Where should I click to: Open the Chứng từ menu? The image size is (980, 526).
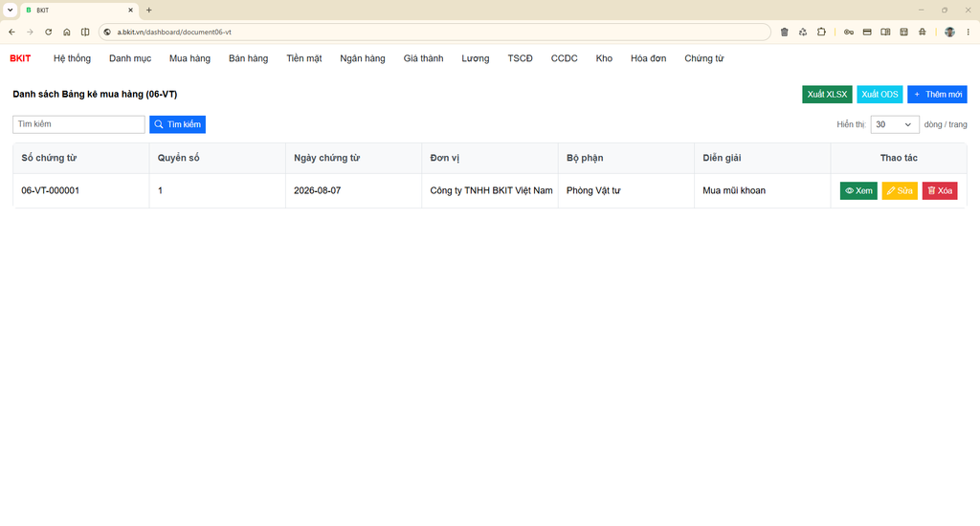click(703, 58)
